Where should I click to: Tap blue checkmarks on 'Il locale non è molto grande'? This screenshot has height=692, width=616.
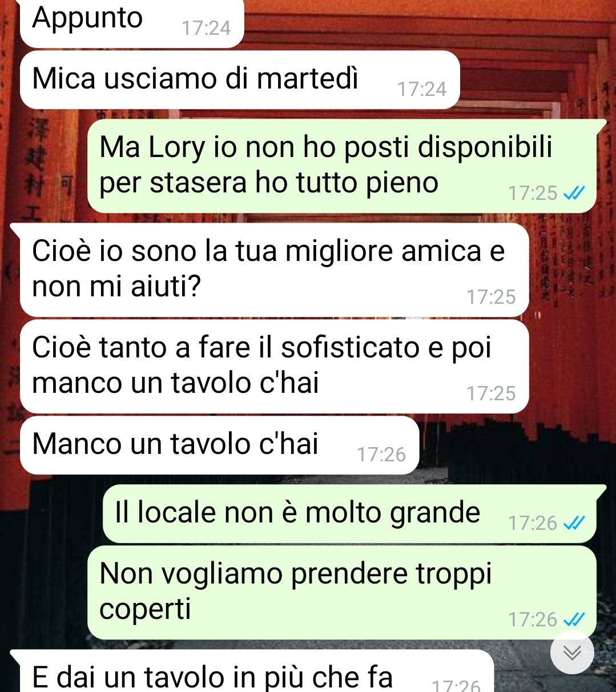(x=574, y=523)
